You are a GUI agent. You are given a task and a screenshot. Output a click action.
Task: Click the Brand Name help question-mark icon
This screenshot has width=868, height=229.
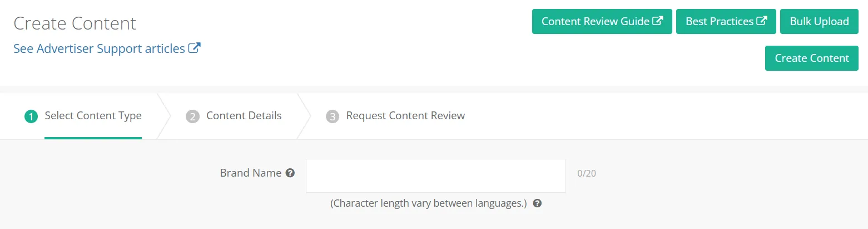[290, 173]
